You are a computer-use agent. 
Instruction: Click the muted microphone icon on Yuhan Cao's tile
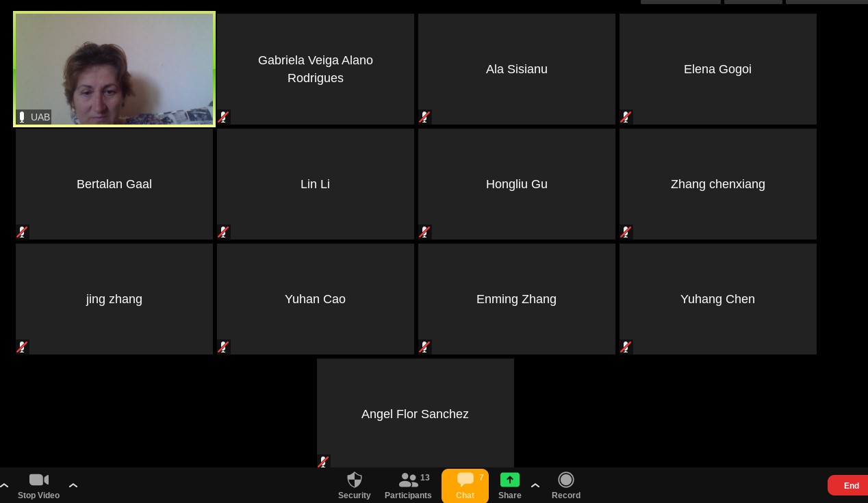tap(223, 347)
